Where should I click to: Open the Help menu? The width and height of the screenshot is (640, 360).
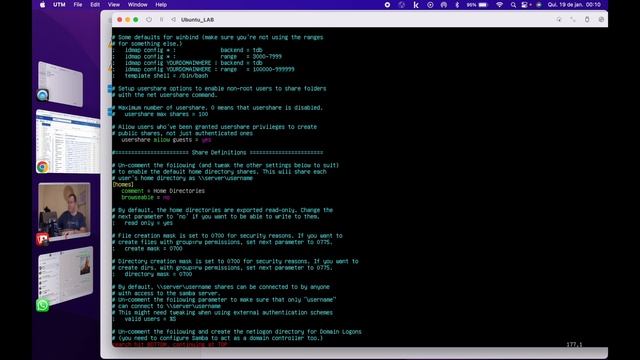161,5
